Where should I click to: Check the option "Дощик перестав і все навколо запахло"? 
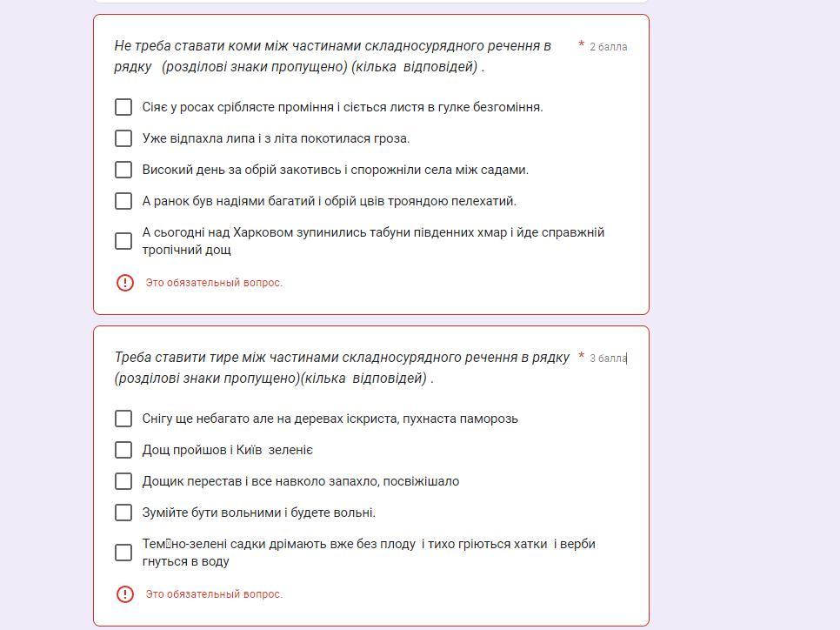[x=123, y=481]
